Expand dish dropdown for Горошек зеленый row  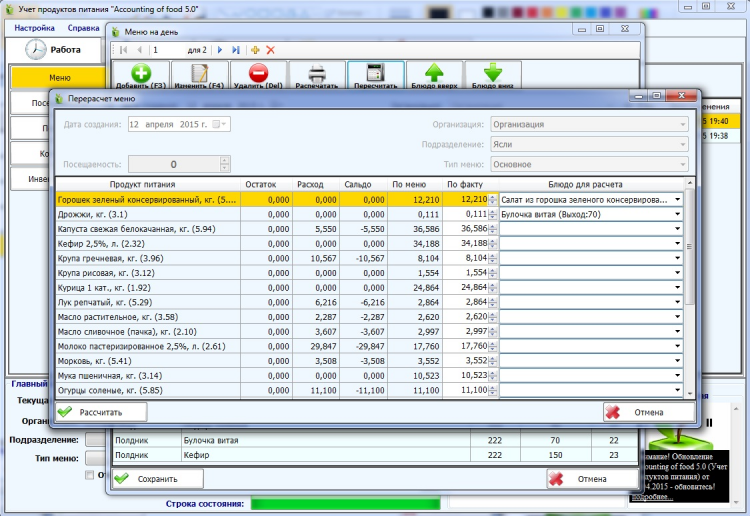tap(678, 200)
